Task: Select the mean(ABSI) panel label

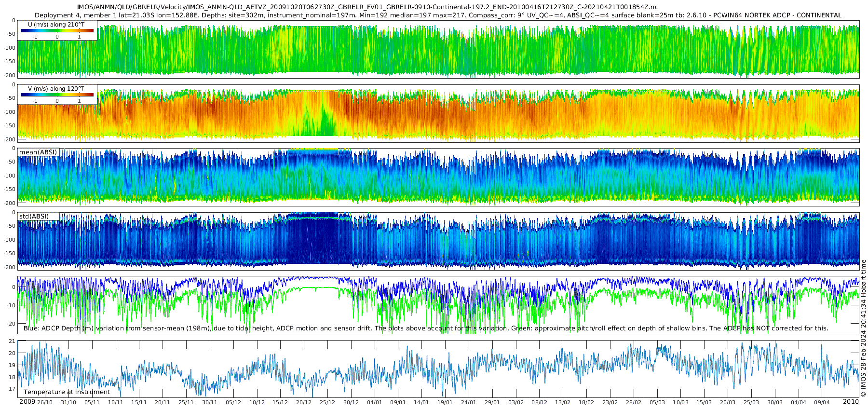Action: (x=38, y=152)
